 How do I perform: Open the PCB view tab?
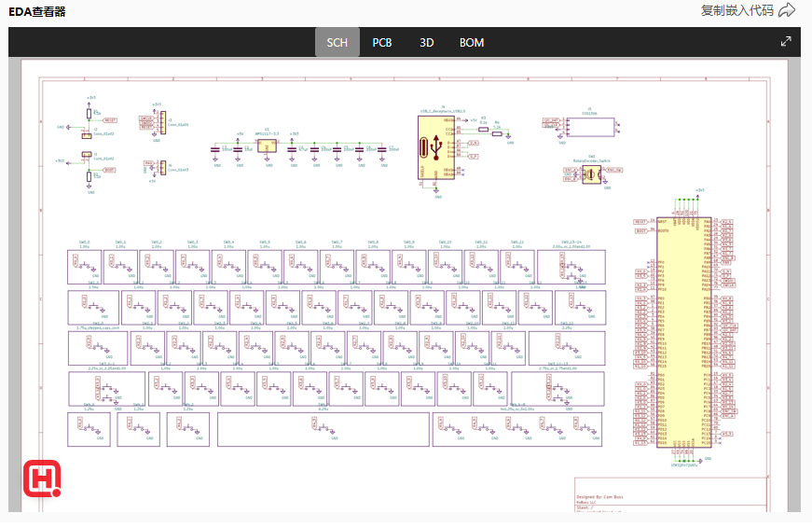[x=382, y=42]
